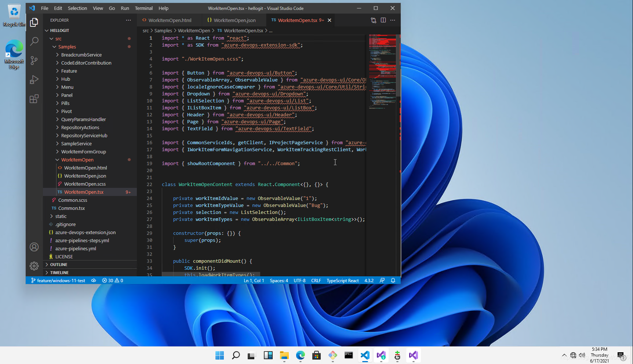
Task: Open azure-pipelines.yml file
Action: tap(90, 248)
